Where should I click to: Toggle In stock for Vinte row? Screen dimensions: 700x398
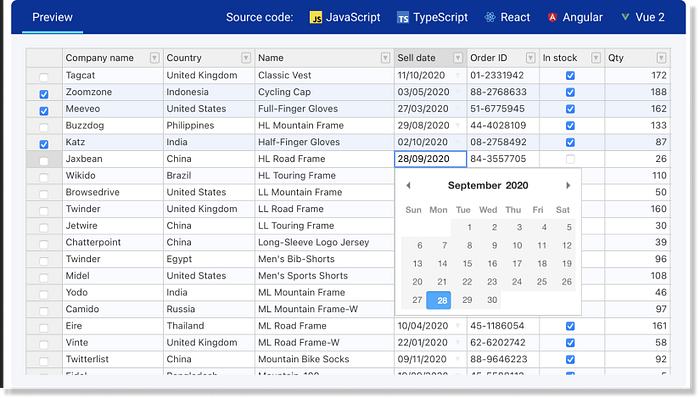click(570, 343)
